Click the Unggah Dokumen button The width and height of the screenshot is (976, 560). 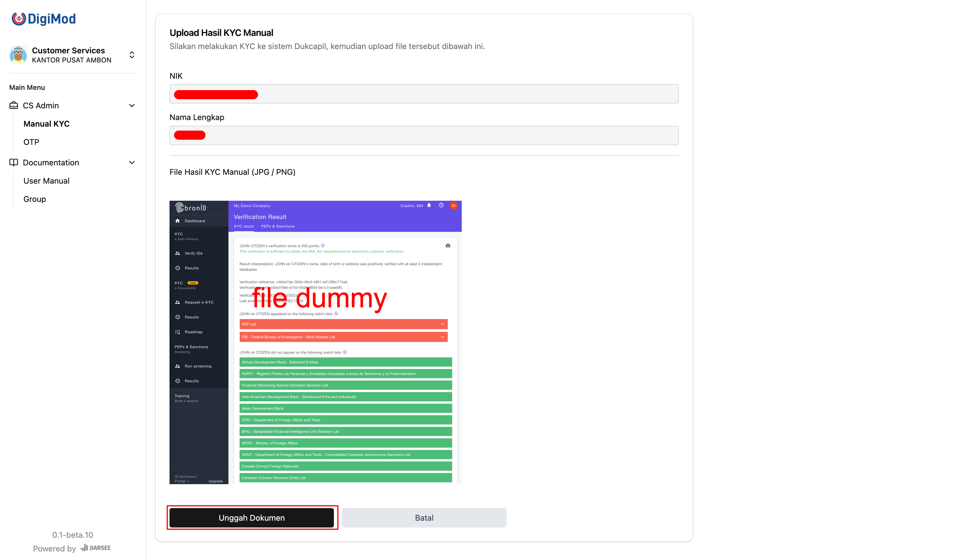tap(252, 517)
